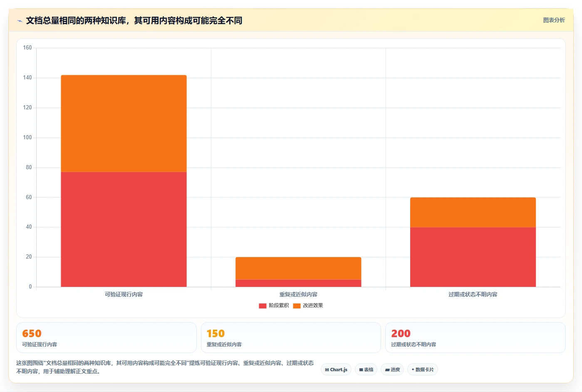Click the y-axis value 20

29,257
